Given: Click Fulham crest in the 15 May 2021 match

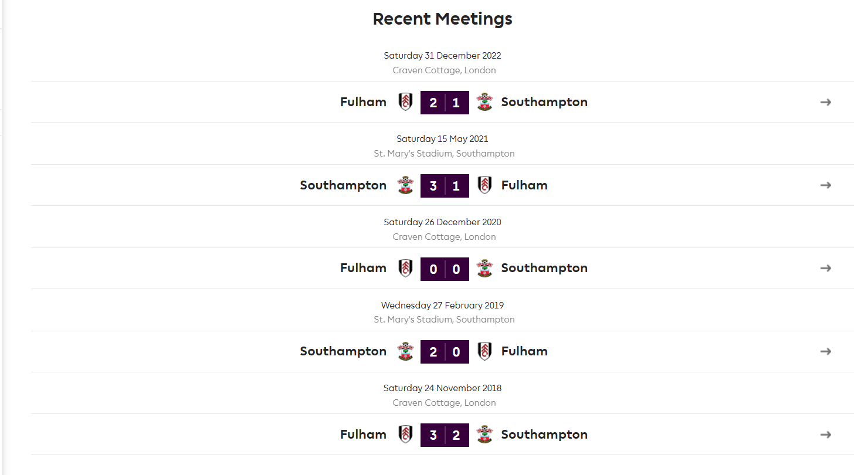Looking at the screenshot, I should (x=484, y=185).
